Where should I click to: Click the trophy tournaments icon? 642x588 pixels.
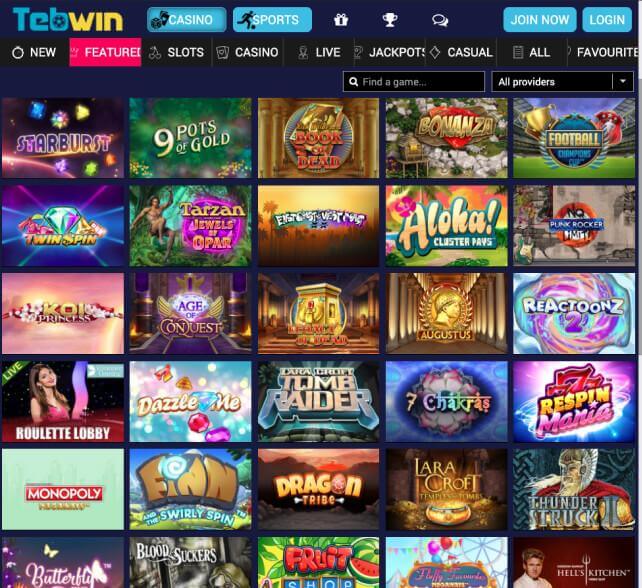(x=390, y=20)
